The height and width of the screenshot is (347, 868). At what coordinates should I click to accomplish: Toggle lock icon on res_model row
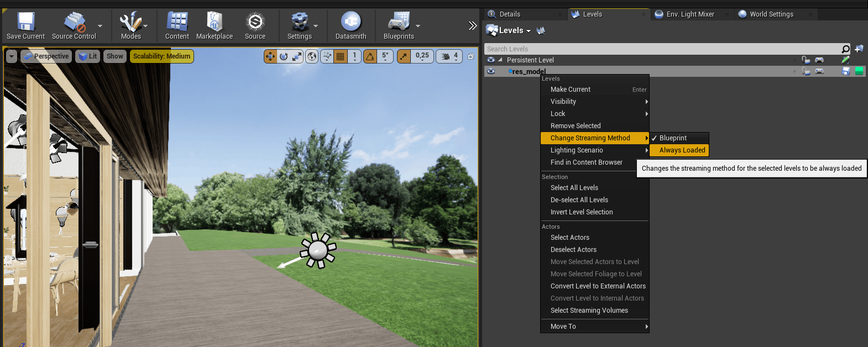[x=806, y=71]
